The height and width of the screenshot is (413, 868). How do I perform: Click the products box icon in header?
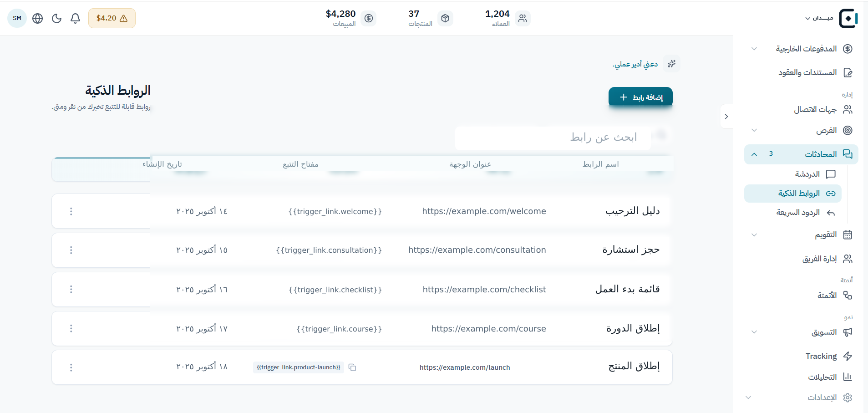coord(445,18)
